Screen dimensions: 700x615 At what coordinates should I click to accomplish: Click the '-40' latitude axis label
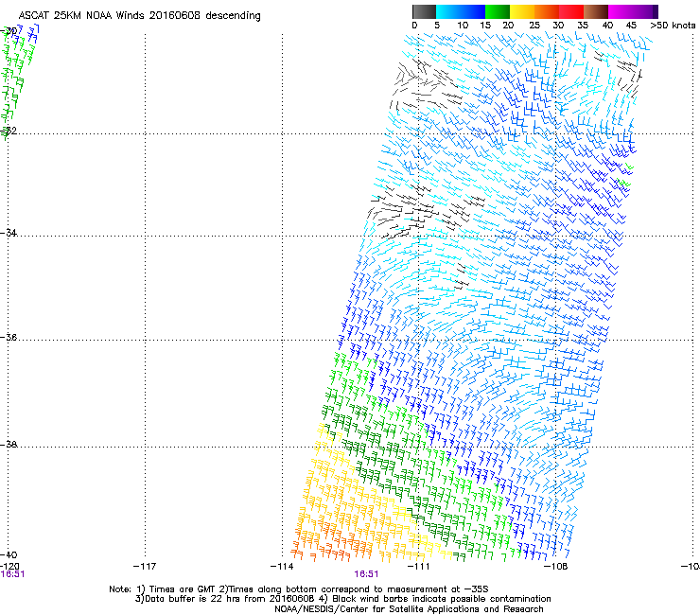coord(9,554)
